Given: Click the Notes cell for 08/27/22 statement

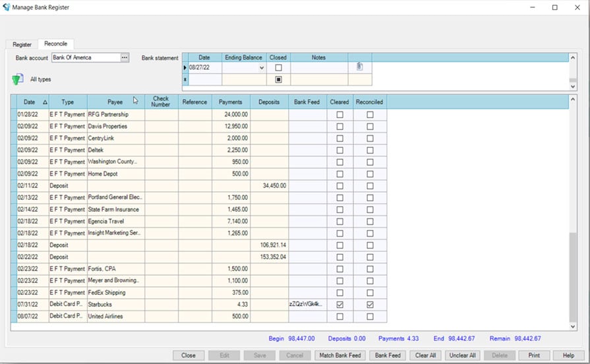Looking at the screenshot, I should coord(319,68).
